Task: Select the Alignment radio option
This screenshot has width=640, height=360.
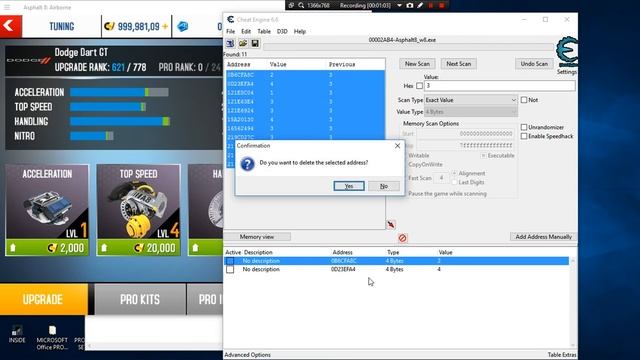Action: [454, 173]
